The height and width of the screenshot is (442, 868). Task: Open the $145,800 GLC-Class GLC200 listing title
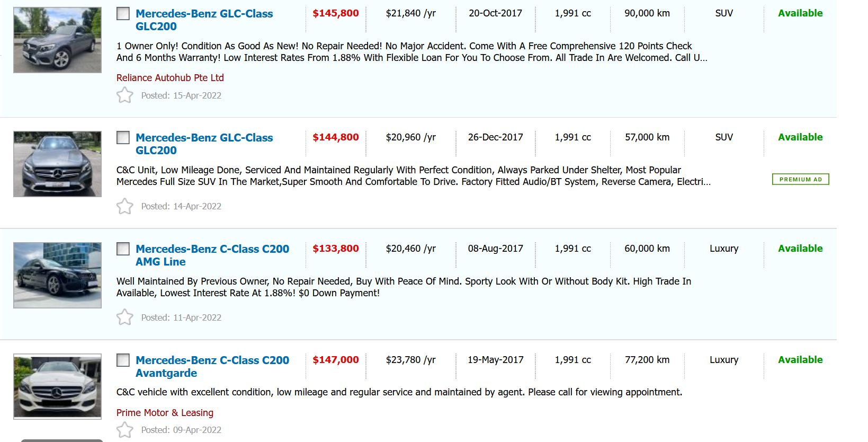coord(204,20)
